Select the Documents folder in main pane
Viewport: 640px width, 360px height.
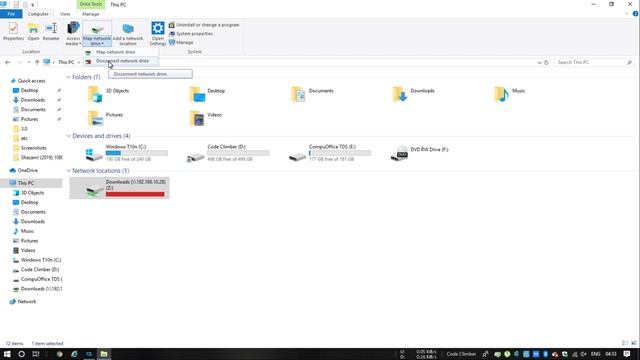(312, 94)
